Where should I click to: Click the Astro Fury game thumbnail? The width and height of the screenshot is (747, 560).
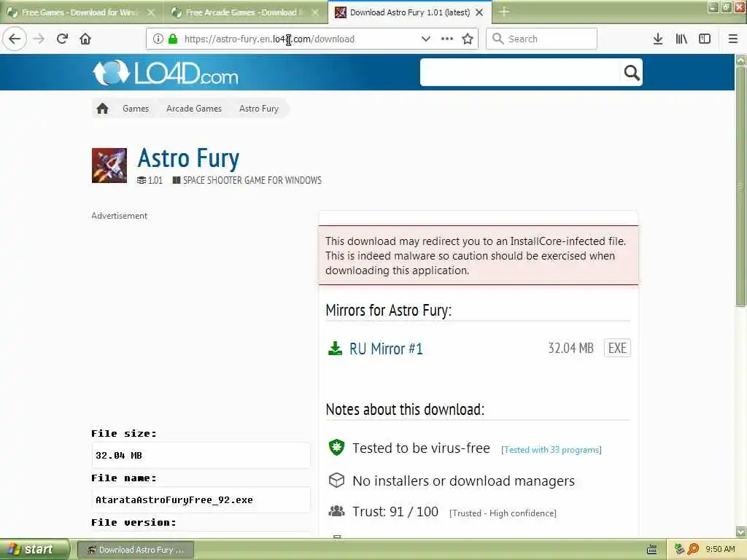[x=109, y=166]
